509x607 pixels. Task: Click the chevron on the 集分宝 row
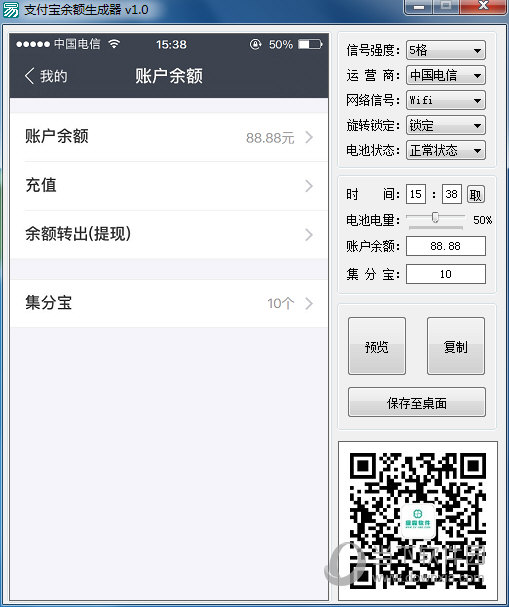pyautogui.click(x=309, y=304)
